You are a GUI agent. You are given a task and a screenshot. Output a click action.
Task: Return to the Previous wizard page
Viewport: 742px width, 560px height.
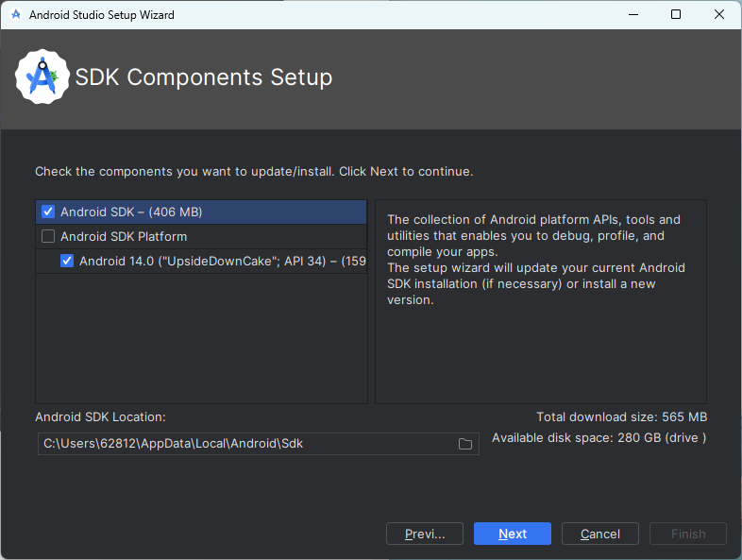point(425,534)
